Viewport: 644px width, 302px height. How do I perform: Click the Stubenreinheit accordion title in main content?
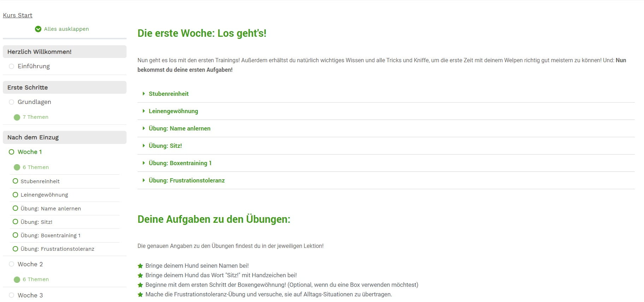(169, 94)
